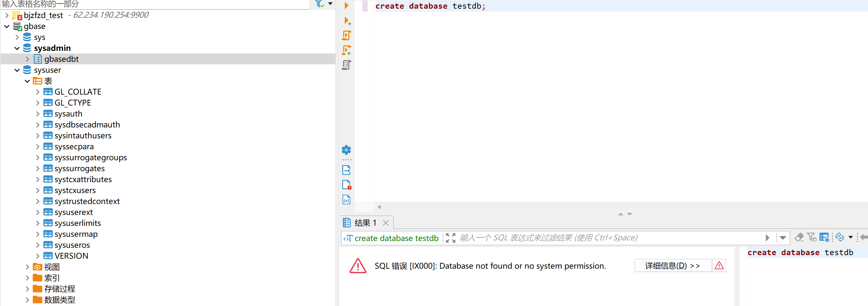Click the 详细信息(D) >> details button

point(673,266)
